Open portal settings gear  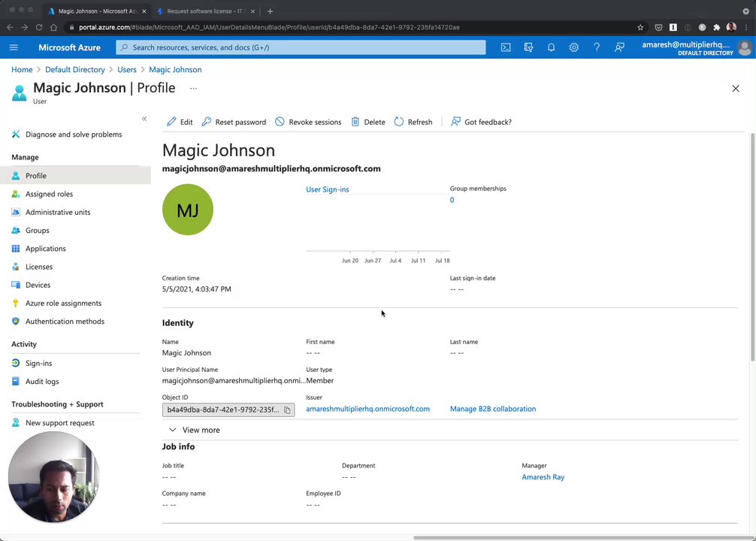coord(573,47)
